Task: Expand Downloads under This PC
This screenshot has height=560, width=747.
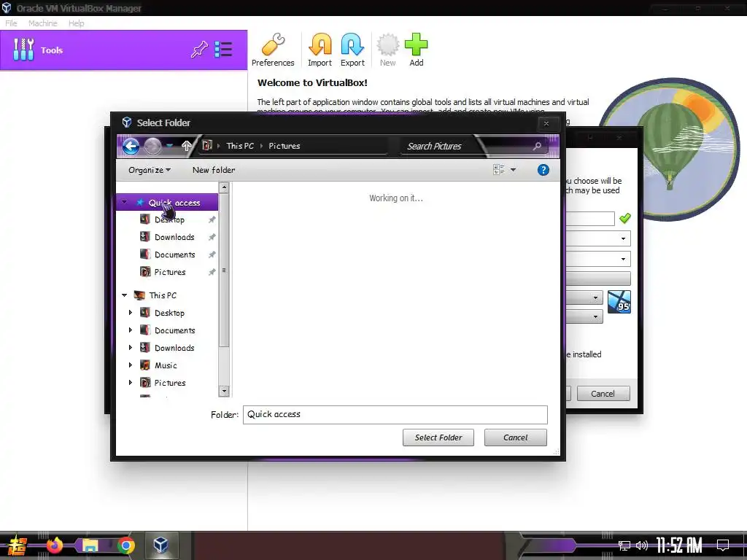Action: click(x=131, y=348)
